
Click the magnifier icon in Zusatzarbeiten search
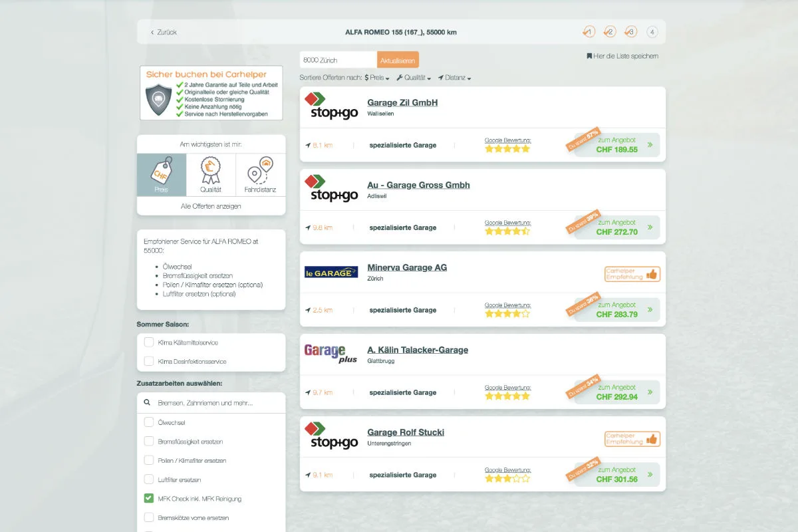pyautogui.click(x=147, y=403)
